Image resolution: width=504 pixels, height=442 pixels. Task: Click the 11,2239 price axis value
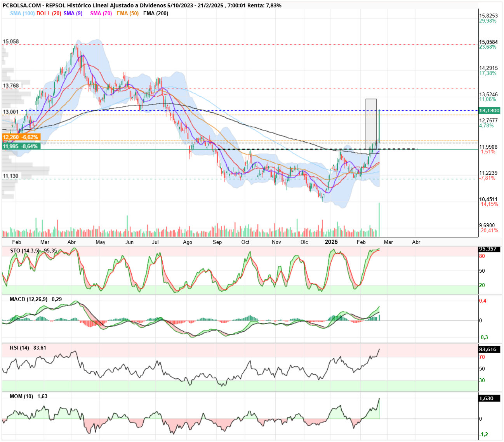[488, 173]
